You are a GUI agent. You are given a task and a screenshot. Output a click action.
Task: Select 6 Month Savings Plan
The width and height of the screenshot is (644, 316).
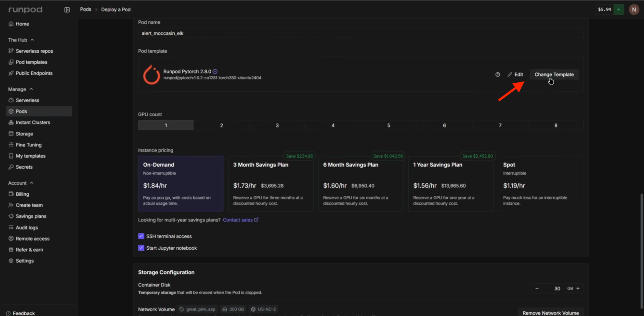361,183
